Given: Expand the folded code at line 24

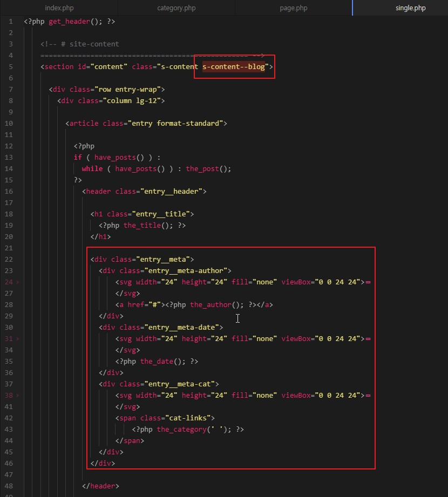Looking at the screenshot, I should [x=18, y=282].
